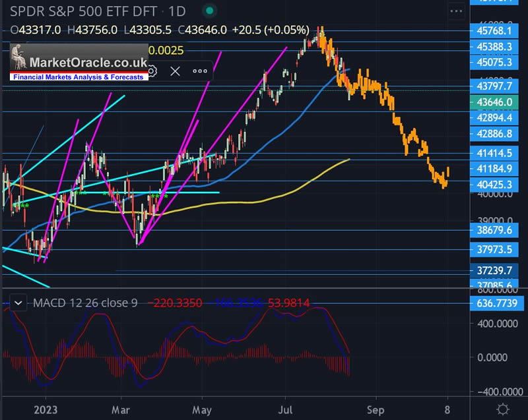The width and height of the screenshot is (528, 420).
Task: Open the indicator more options dots
Action: (x=200, y=71)
